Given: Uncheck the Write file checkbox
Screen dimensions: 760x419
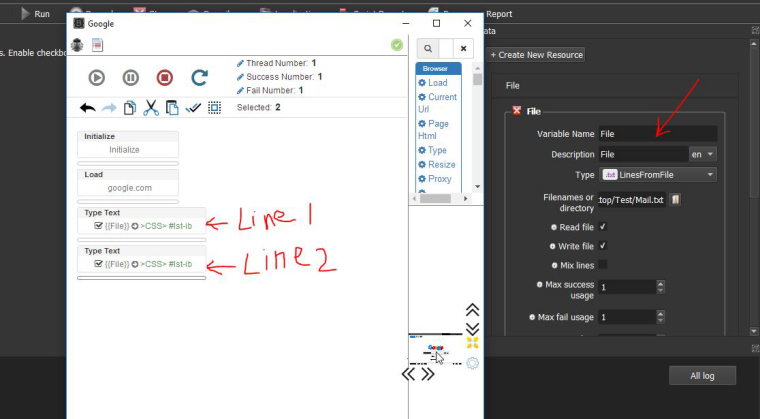Looking at the screenshot, I should tap(603, 245).
